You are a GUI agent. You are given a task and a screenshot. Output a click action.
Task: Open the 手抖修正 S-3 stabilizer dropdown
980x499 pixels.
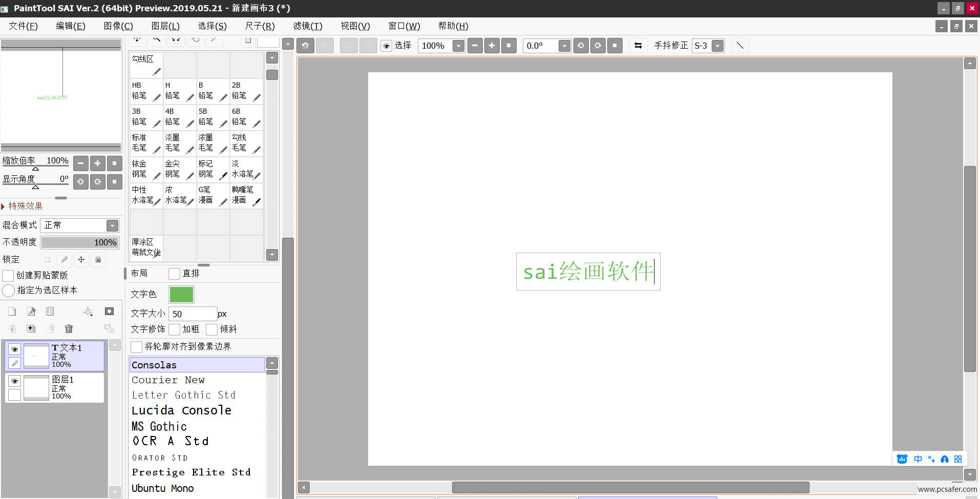[718, 46]
